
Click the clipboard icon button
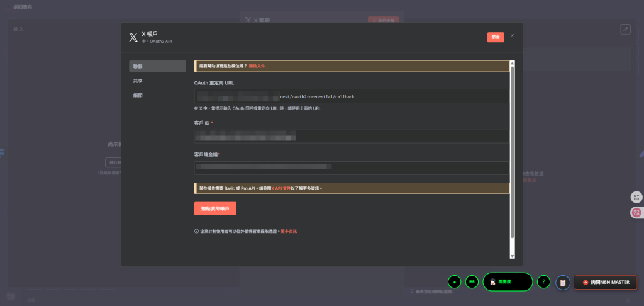(563, 283)
